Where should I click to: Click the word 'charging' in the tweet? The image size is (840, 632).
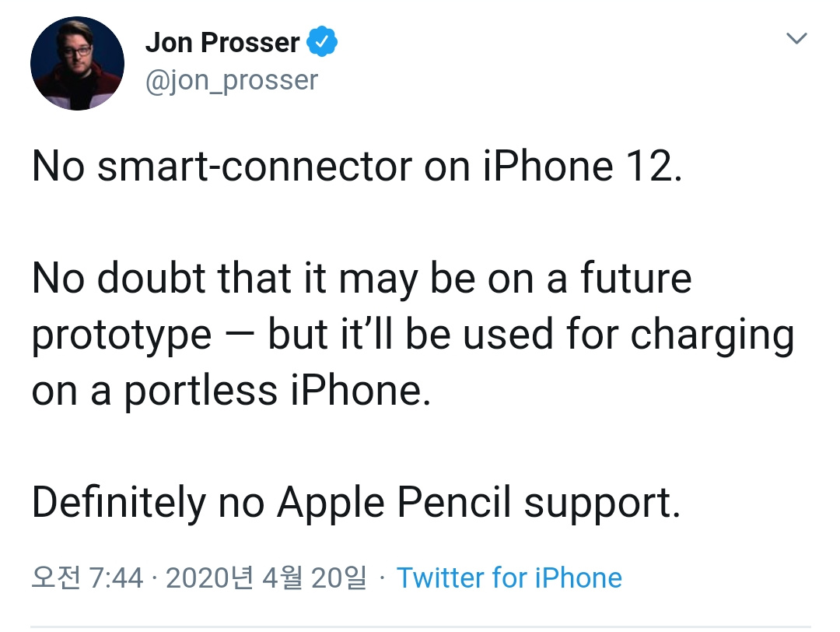(x=712, y=335)
